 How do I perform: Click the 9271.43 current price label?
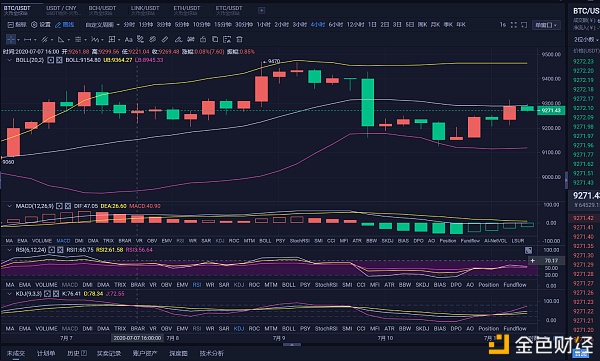pos(551,110)
